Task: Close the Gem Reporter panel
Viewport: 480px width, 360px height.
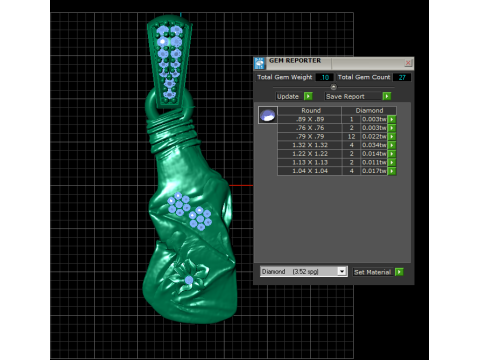Action: pos(408,63)
